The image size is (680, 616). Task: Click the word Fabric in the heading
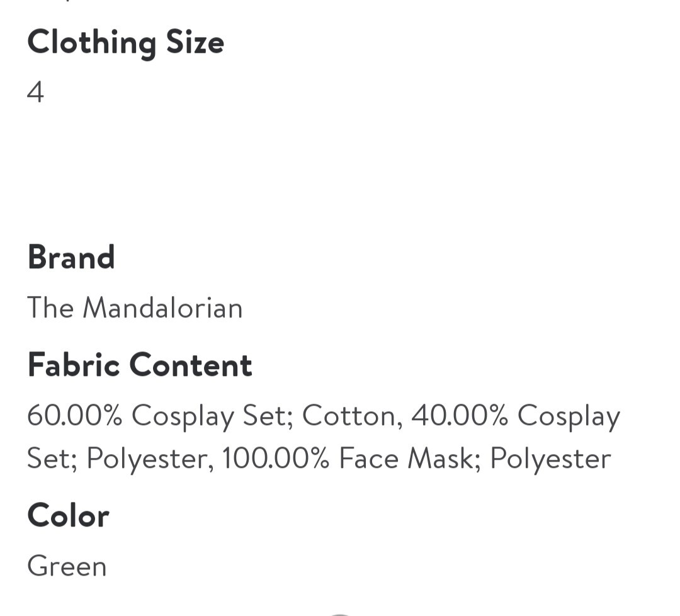click(74, 365)
